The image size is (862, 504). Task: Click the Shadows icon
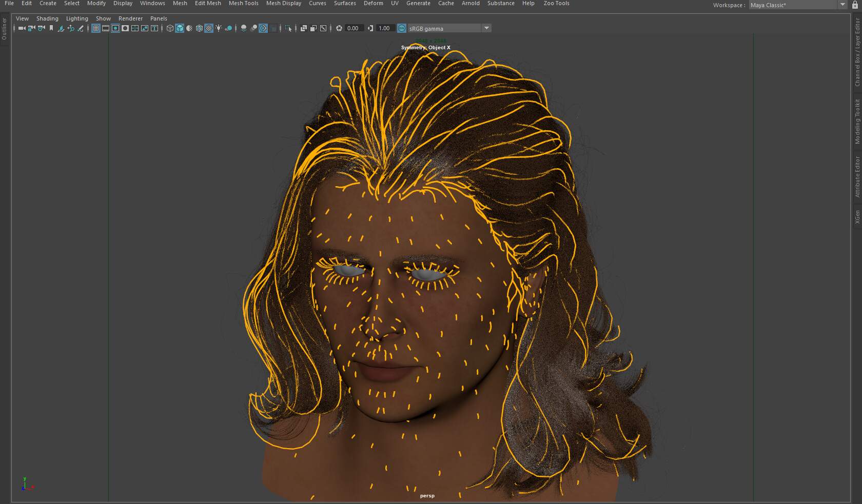(x=228, y=28)
